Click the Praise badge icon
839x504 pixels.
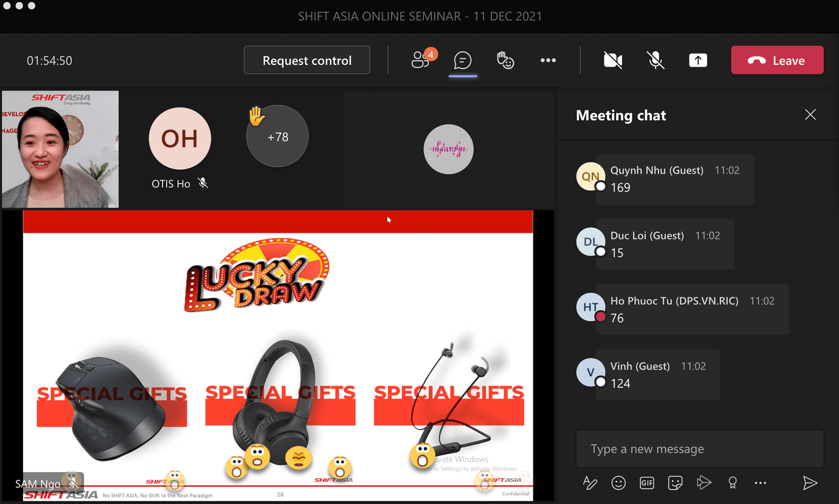(733, 483)
